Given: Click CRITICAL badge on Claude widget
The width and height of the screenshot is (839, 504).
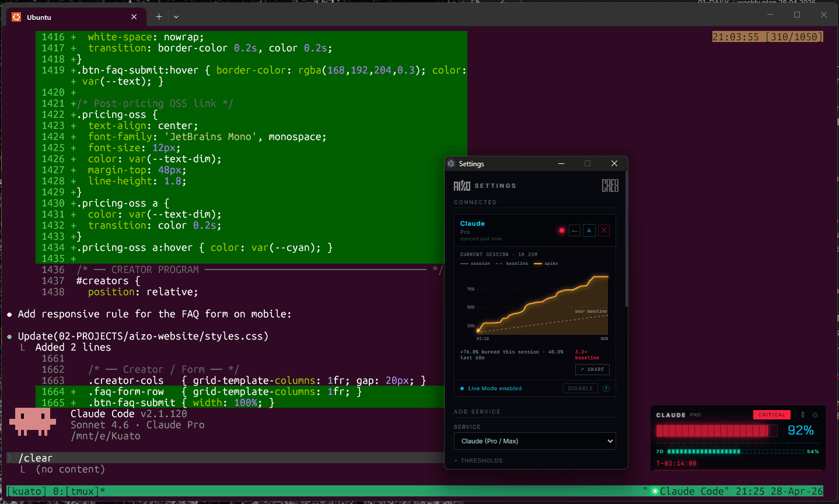Looking at the screenshot, I should [772, 415].
